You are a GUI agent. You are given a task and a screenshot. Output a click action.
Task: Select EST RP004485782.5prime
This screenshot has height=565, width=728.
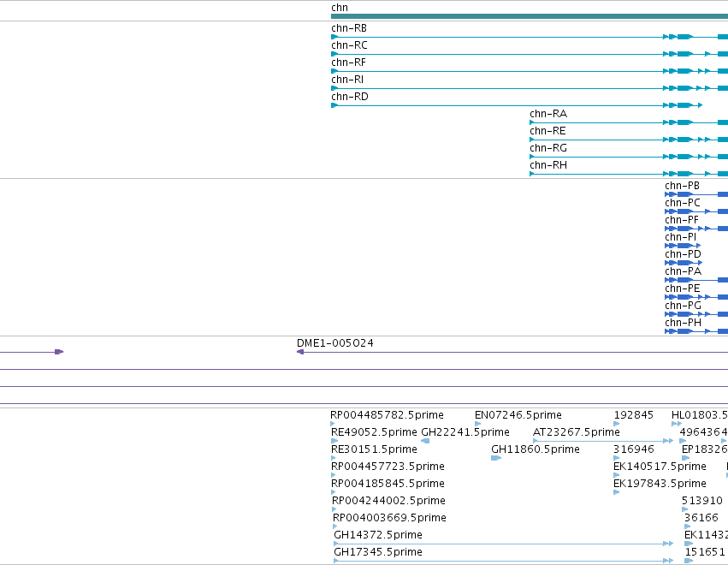(387, 415)
